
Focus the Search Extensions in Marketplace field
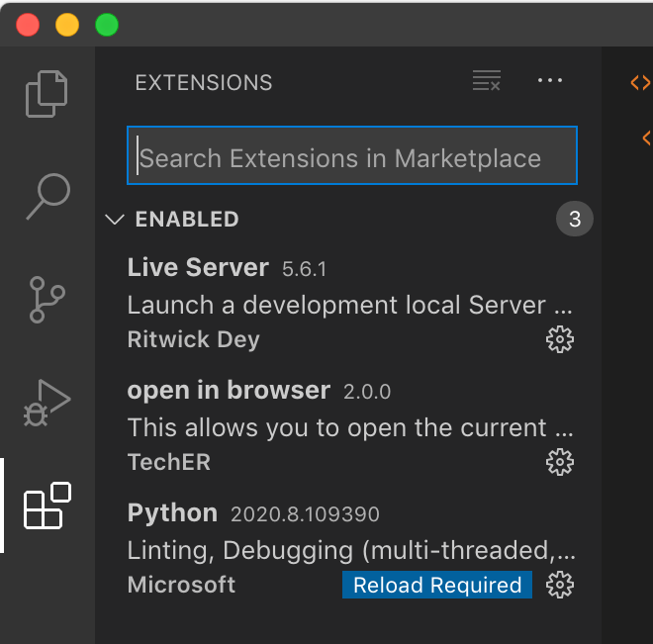351,158
